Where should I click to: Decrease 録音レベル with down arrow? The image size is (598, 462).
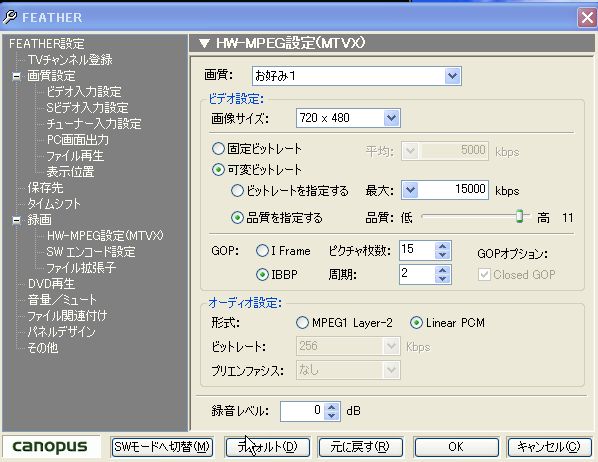pos(331,415)
